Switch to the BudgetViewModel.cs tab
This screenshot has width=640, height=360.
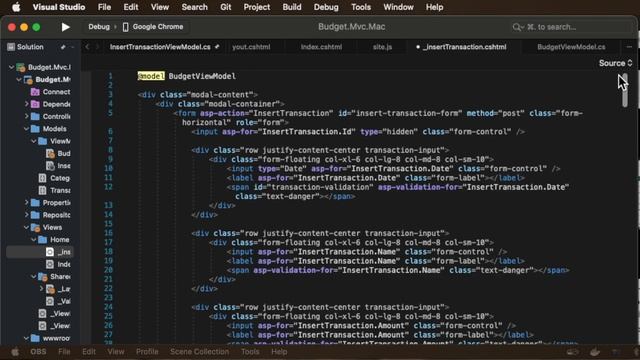[x=571, y=47]
